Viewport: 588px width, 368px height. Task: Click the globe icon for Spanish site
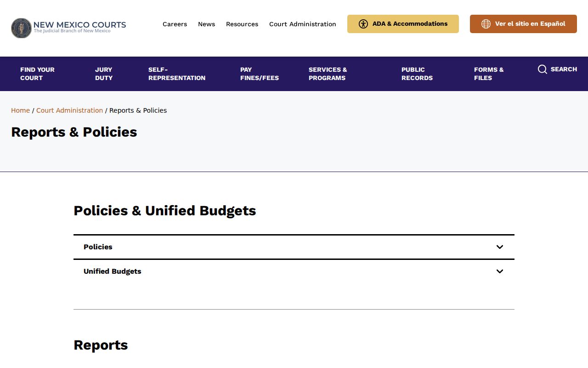[486, 24]
